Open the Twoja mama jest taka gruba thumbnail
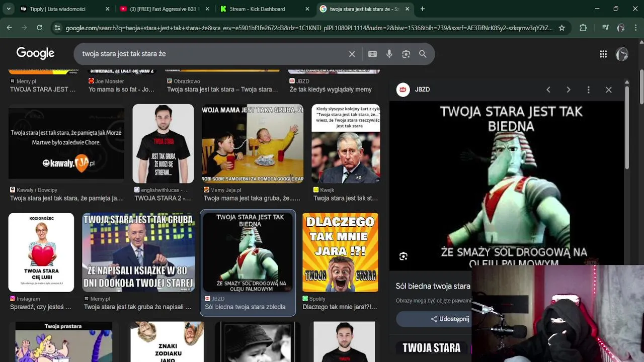This screenshot has width=644, height=362. (x=253, y=144)
